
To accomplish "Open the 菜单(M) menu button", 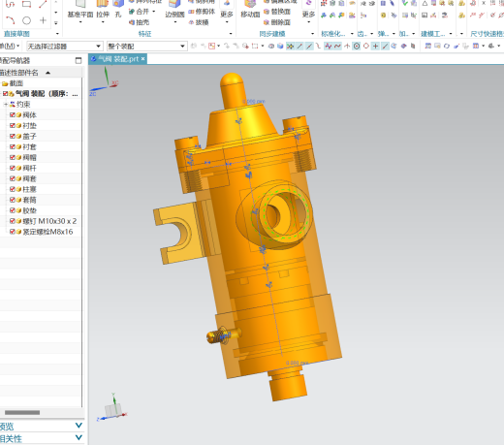I will pos(9,47).
